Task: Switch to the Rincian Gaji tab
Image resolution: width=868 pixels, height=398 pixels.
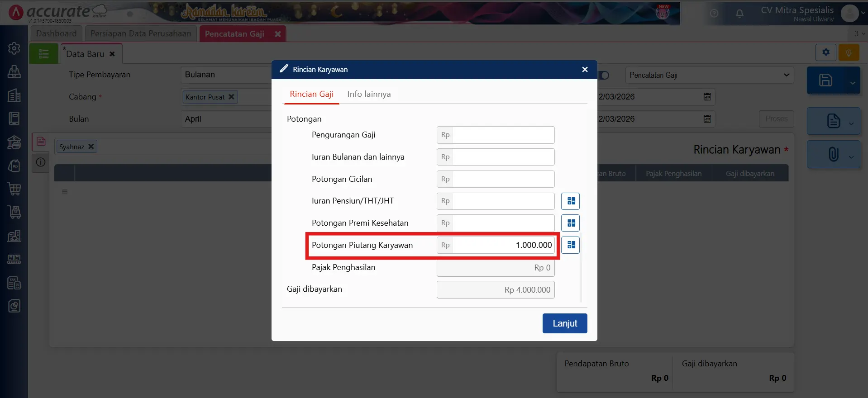Action: click(x=311, y=94)
